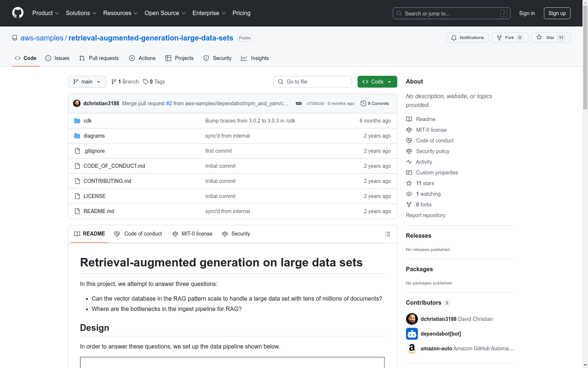Click the Search or jump to field

(x=452, y=13)
